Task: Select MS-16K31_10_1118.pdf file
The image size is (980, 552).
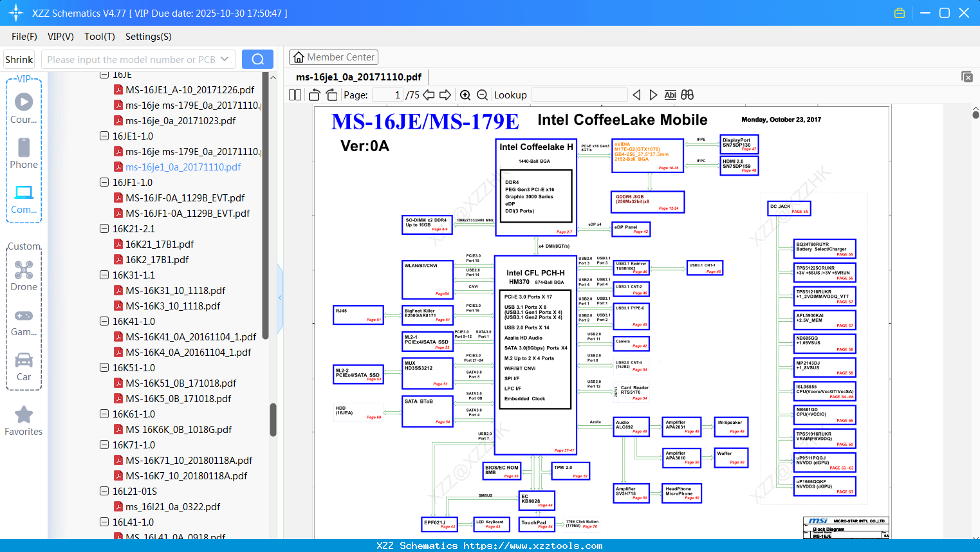Action: pyautogui.click(x=176, y=291)
